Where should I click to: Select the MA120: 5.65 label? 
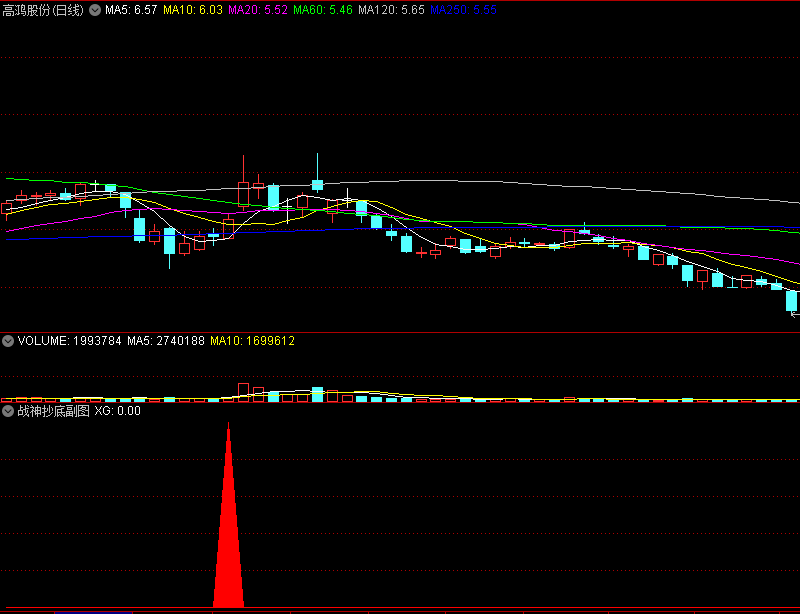(x=391, y=10)
